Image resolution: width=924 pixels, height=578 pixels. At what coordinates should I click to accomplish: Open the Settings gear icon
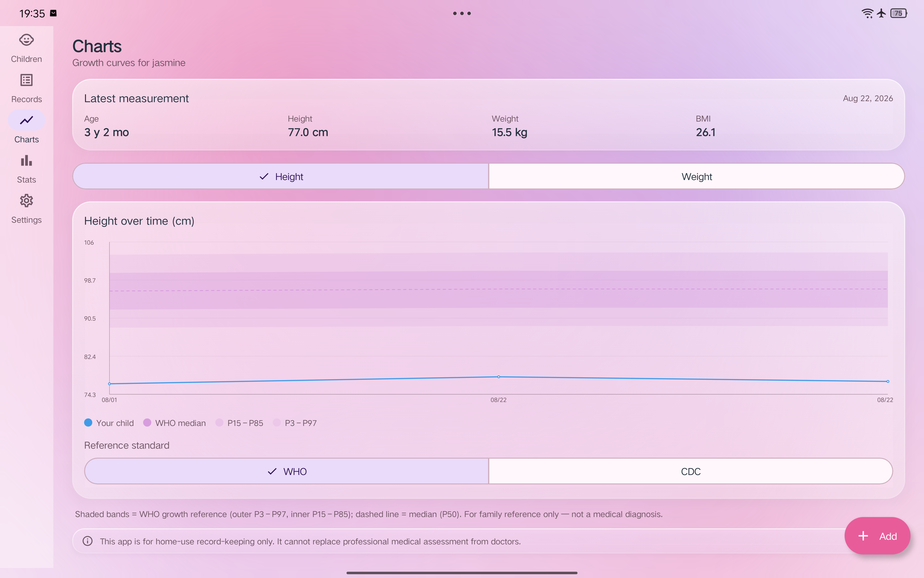tap(26, 201)
